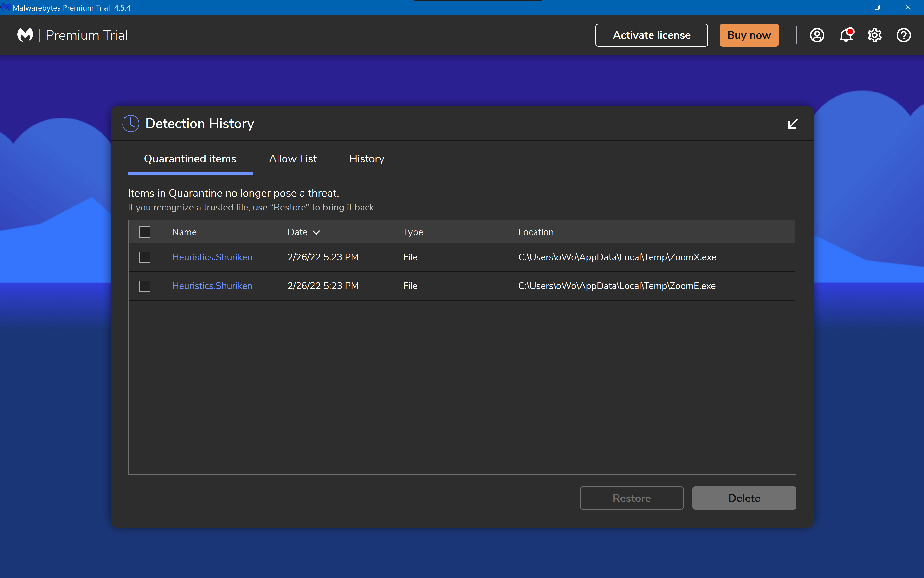Screen dimensions: 924x578
Task: Open the settings gear icon
Action: coord(874,35)
